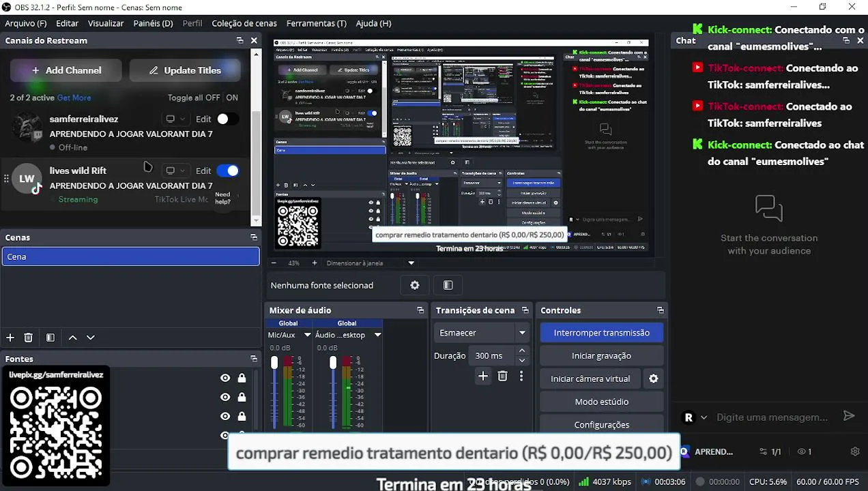The height and width of the screenshot is (491, 868).
Task: Open the Coleção de cenas menu
Action: 244,23
